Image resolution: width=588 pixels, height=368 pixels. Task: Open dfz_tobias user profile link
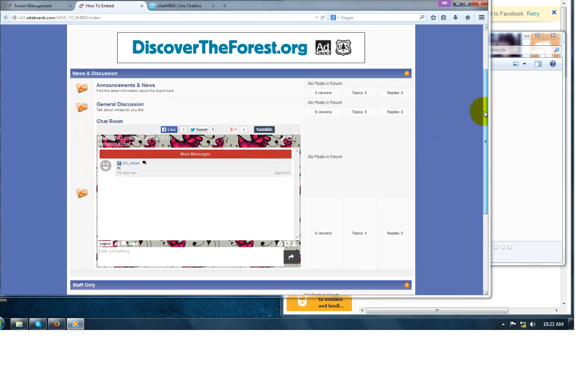coord(131,163)
